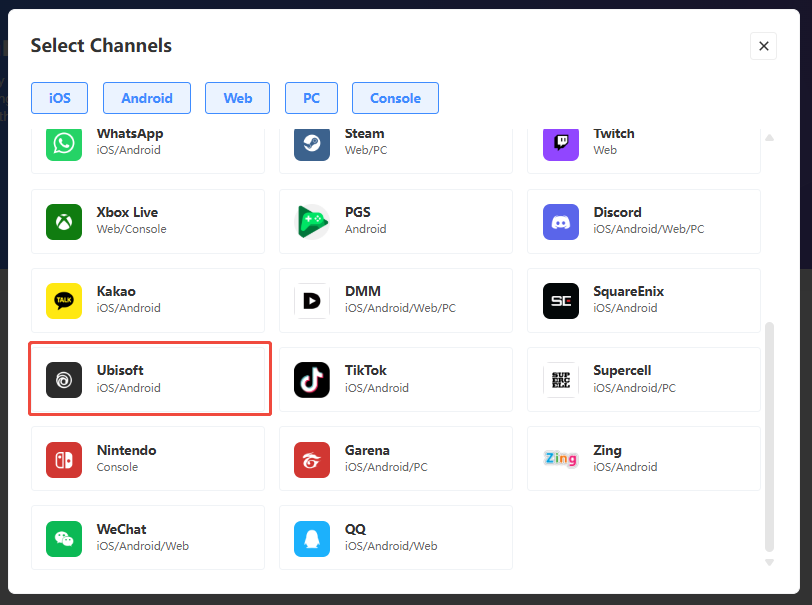Toggle the iOS platform filter
Screen dimensions: 812x605
coord(59,98)
